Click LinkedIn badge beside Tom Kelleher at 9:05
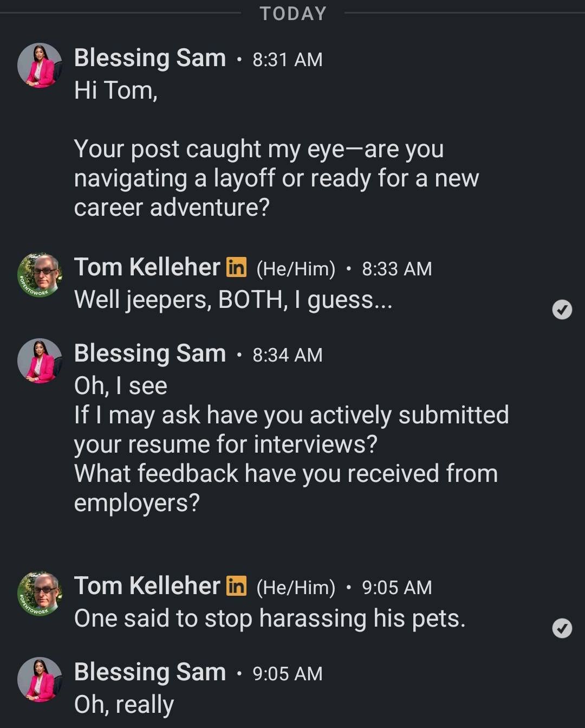585x728 pixels. point(236,585)
